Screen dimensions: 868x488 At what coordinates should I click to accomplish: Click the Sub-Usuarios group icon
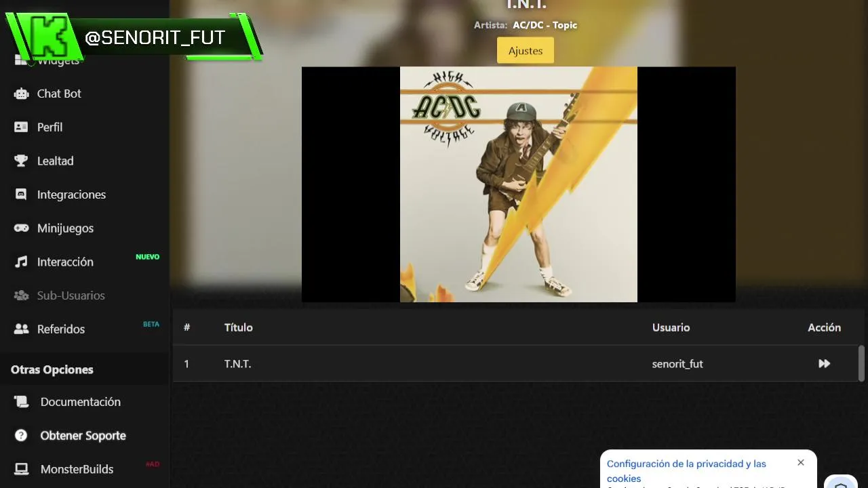(21, 296)
